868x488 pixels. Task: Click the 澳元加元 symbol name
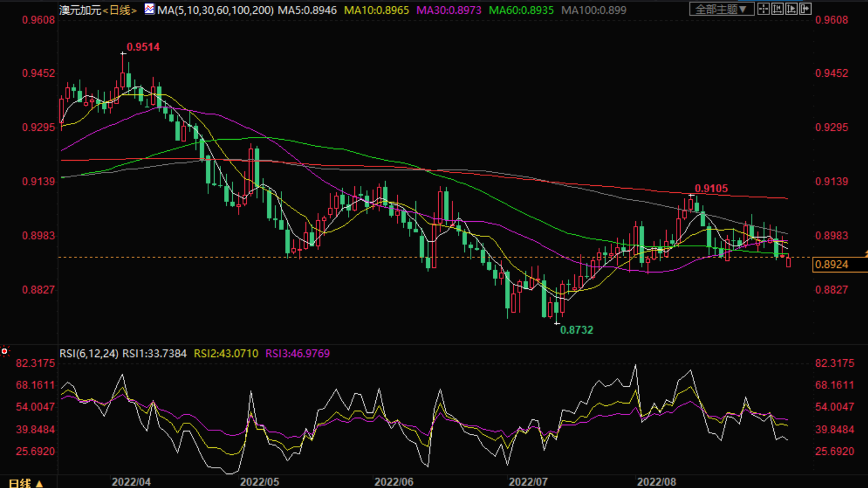pos(80,10)
